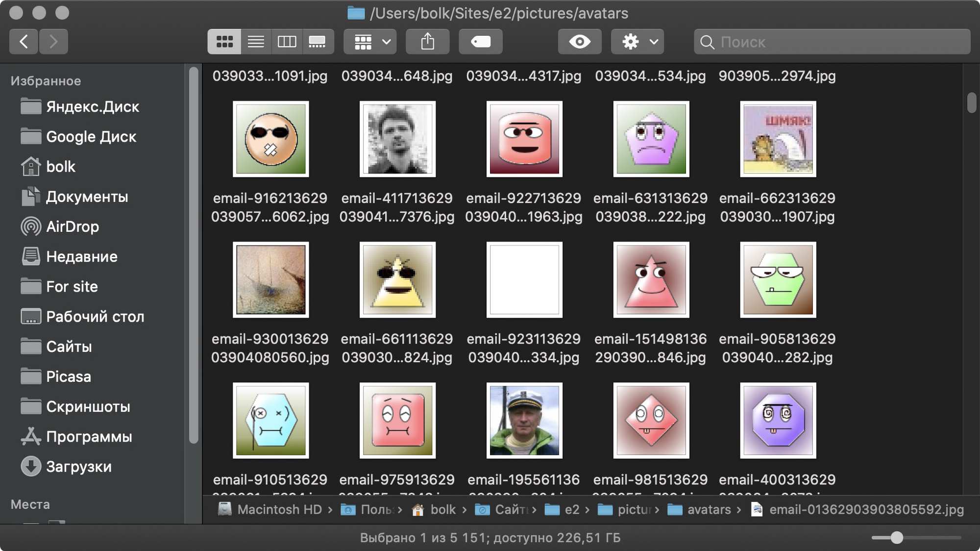This screenshot has width=980, height=551.
Task: Click avatars in the path bar
Action: pyautogui.click(x=699, y=509)
